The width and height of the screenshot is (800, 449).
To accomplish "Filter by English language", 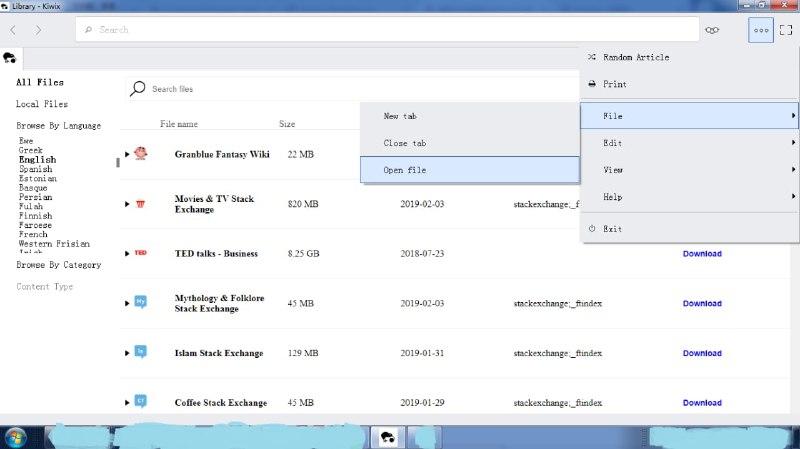I will point(37,160).
